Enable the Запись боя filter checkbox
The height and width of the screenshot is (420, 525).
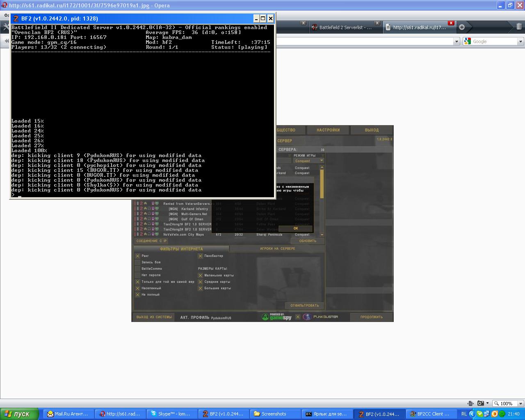click(138, 262)
